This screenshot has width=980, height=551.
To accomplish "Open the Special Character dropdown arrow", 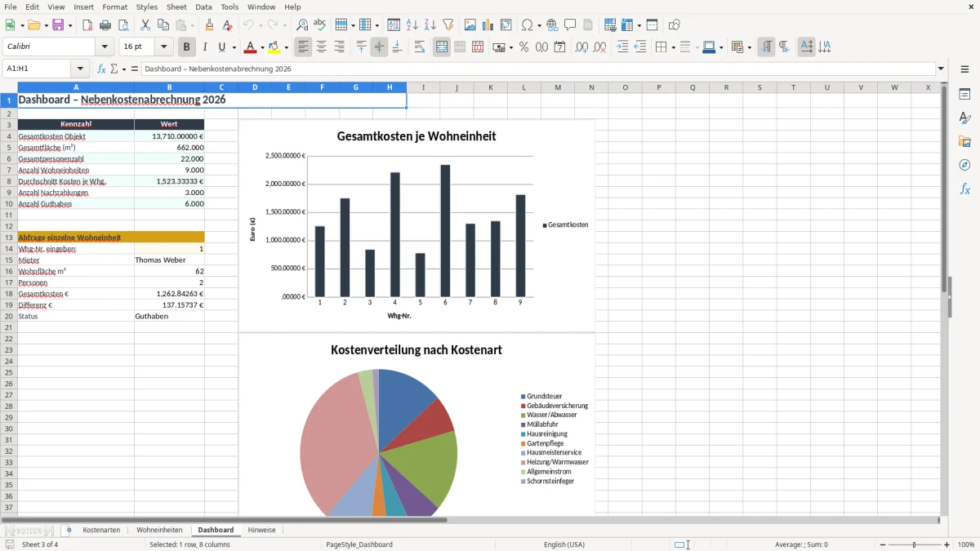I will click(x=538, y=25).
